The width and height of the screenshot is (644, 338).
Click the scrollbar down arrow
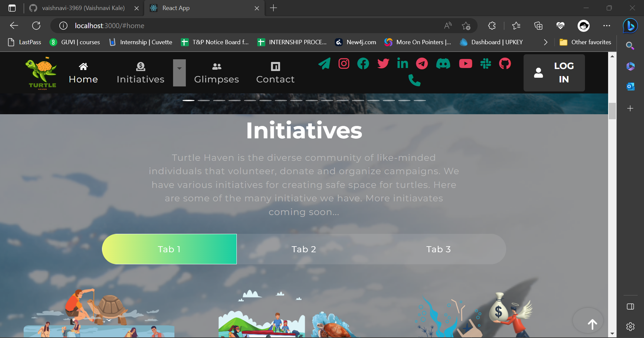(x=612, y=334)
